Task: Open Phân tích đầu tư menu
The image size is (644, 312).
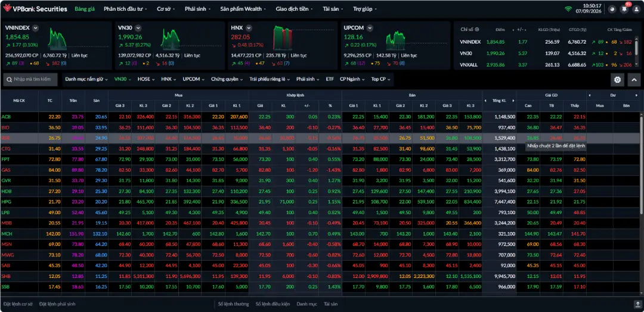Action: pos(125,9)
